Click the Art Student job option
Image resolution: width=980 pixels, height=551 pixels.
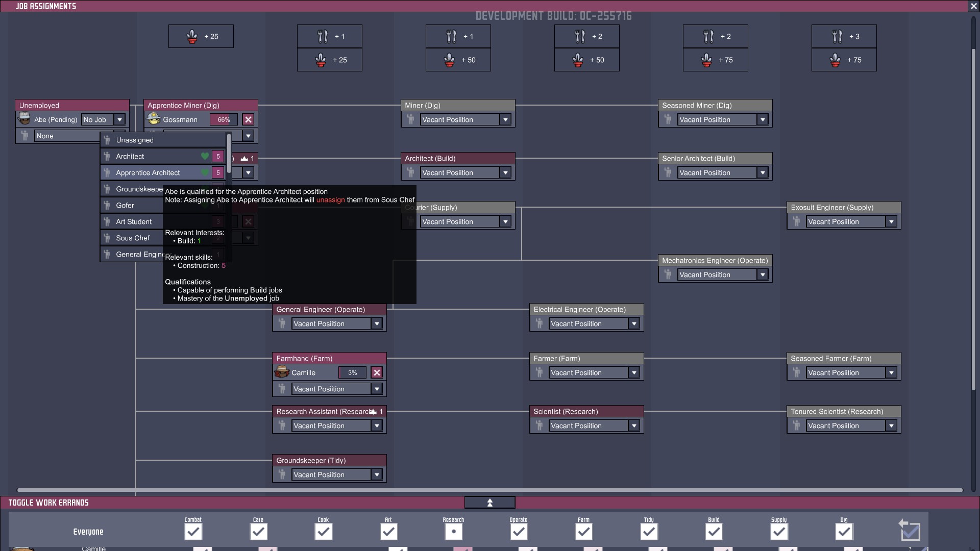coord(134,221)
